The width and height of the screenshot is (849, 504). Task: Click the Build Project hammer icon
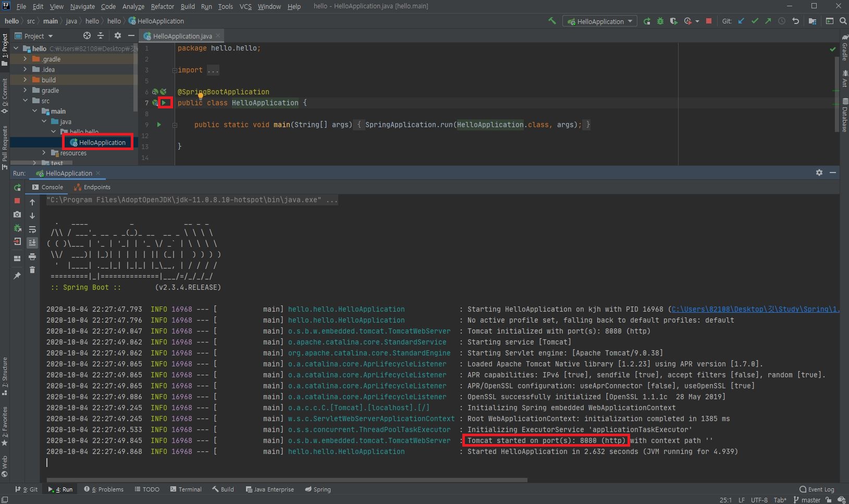coord(552,21)
